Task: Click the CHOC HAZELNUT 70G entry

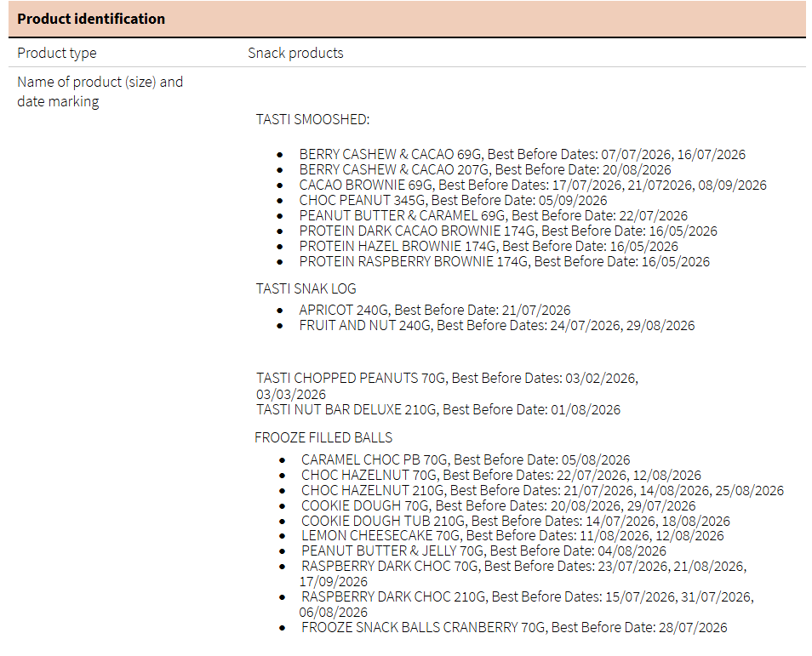Action: 500,476
